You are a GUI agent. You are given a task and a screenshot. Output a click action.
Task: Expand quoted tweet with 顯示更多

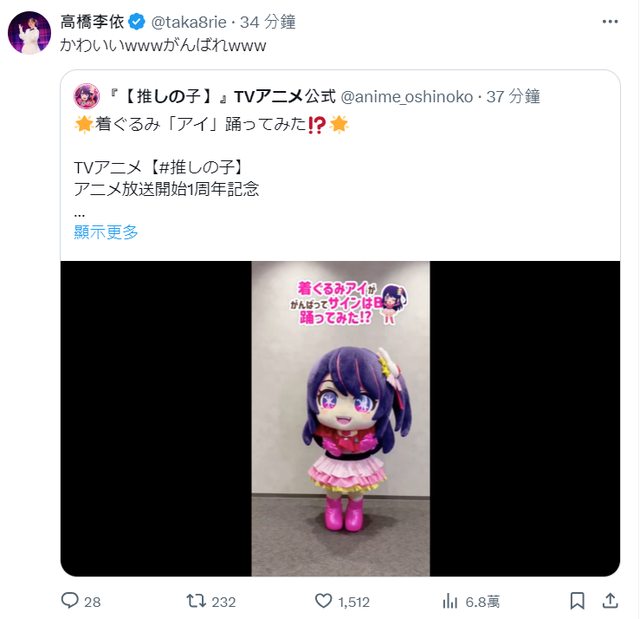pos(106,232)
